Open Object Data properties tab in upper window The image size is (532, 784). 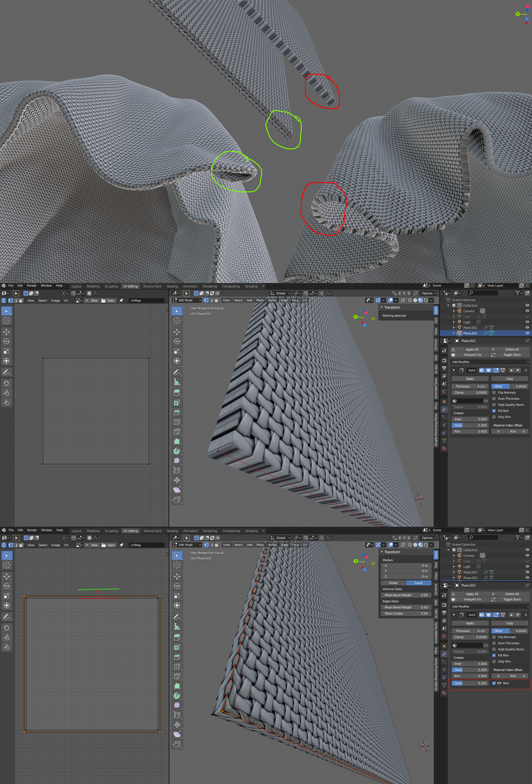(444, 440)
